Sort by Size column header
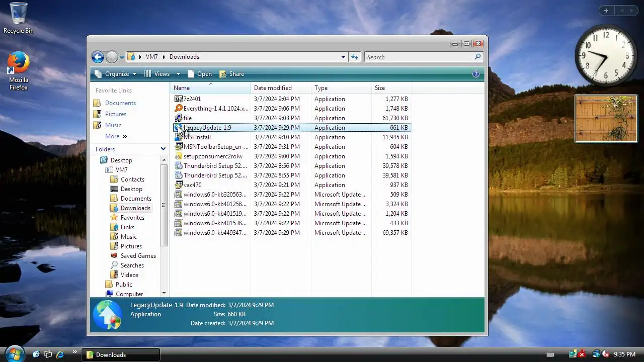644x362 pixels. point(391,88)
